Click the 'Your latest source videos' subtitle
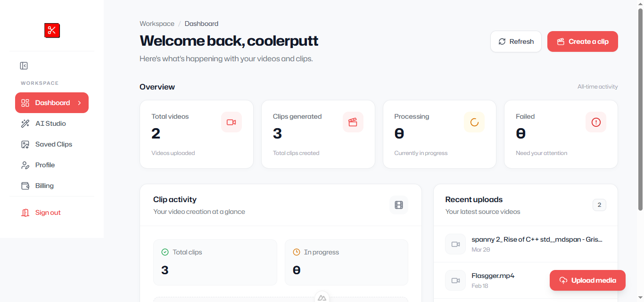 tap(483, 212)
